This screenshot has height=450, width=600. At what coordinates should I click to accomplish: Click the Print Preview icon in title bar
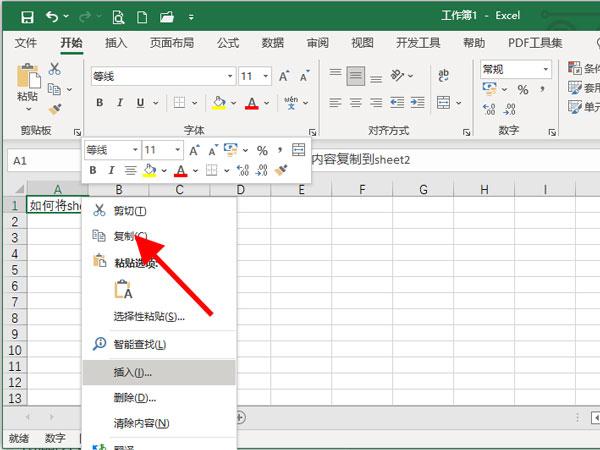[x=118, y=16]
